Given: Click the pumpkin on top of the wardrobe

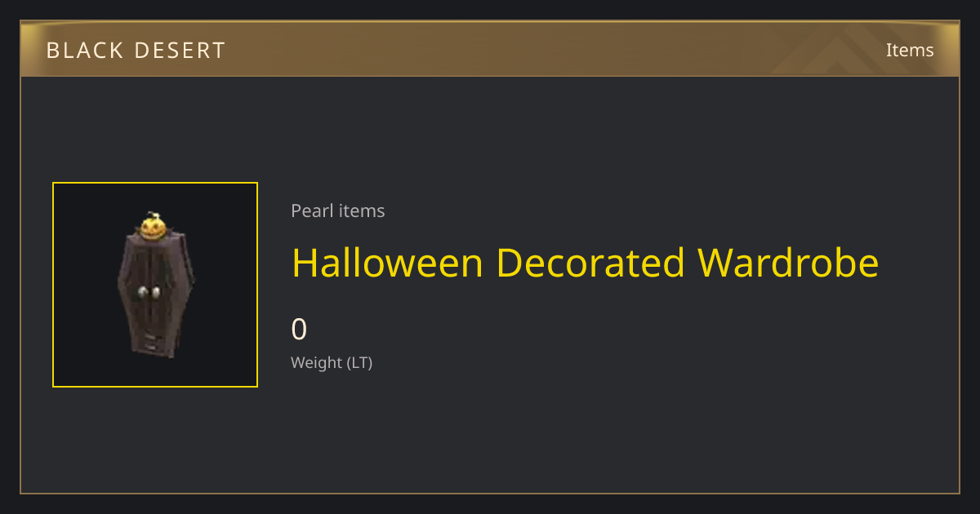Looking at the screenshot, I should coord(153,226).
